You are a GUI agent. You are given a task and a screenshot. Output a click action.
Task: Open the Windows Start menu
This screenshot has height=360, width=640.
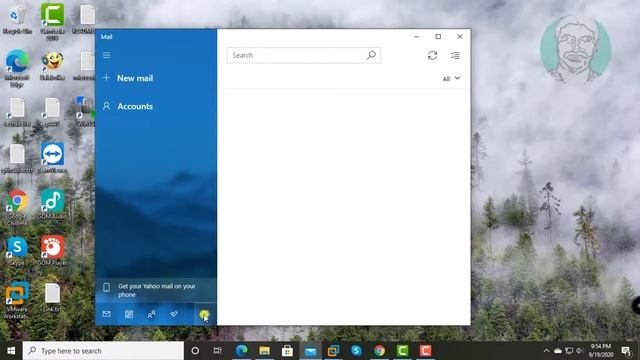point(11,351)
